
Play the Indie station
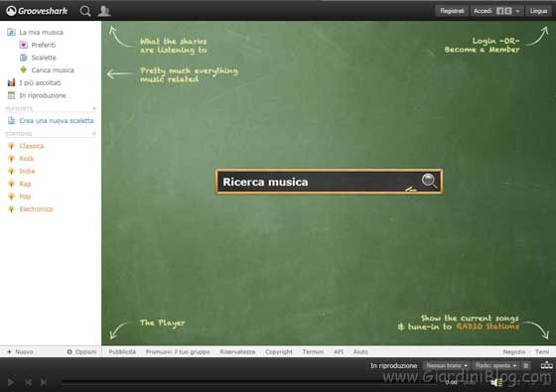(27, 171)
